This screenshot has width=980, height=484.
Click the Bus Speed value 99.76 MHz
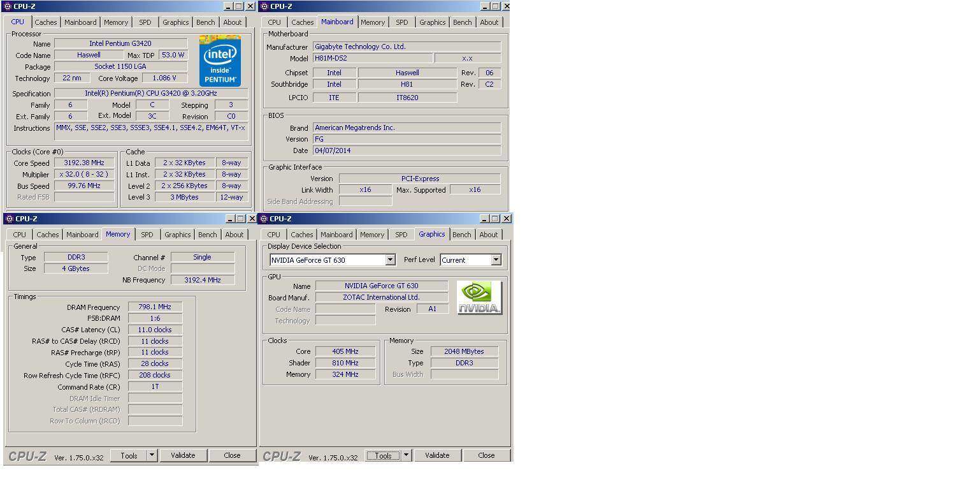coord(84,186)
